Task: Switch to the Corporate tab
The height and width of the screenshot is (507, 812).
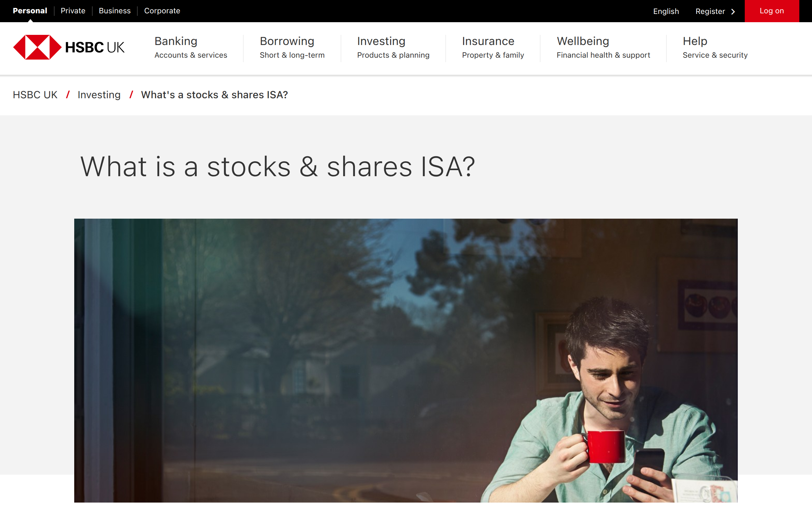Action: coord(162,10)
